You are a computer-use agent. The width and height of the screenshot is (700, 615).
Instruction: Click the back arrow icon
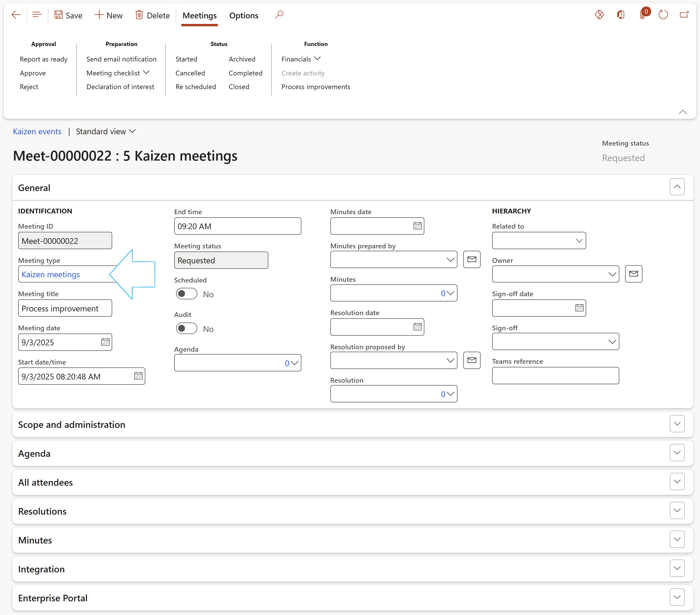(x=16, y=15)
